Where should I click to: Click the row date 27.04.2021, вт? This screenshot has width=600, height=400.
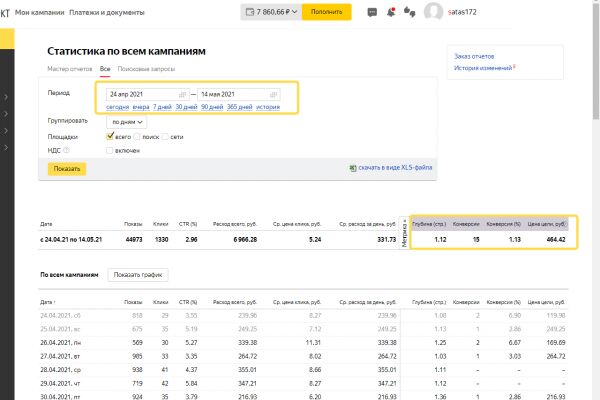60,357
